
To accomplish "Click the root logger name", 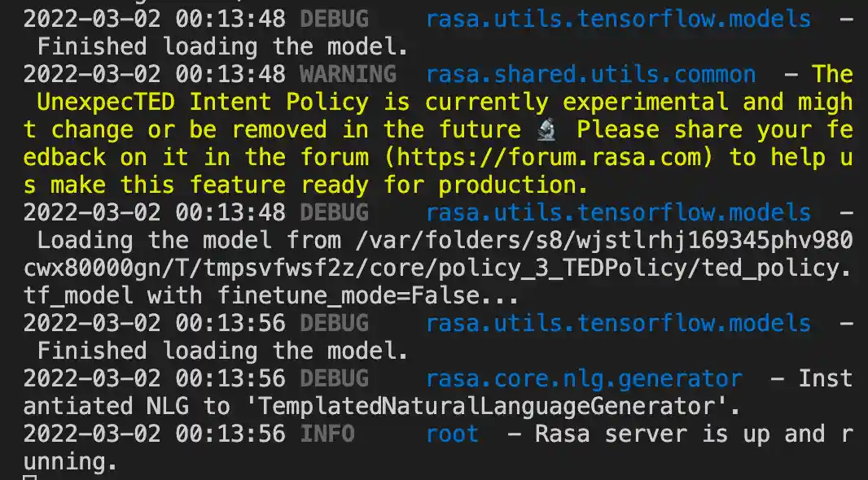I will [453, 434].
